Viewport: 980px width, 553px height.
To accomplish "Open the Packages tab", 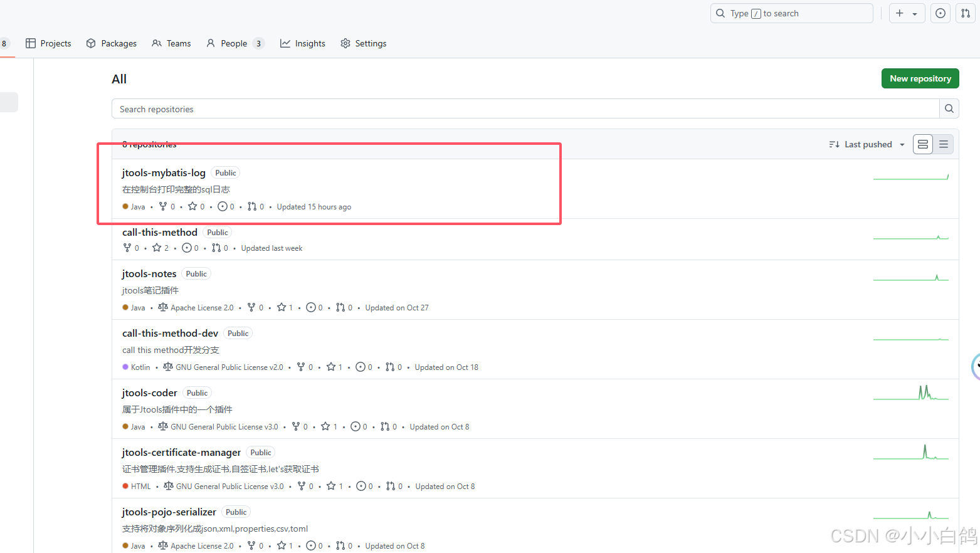I will pyautogui.click(x=112, y=43).
